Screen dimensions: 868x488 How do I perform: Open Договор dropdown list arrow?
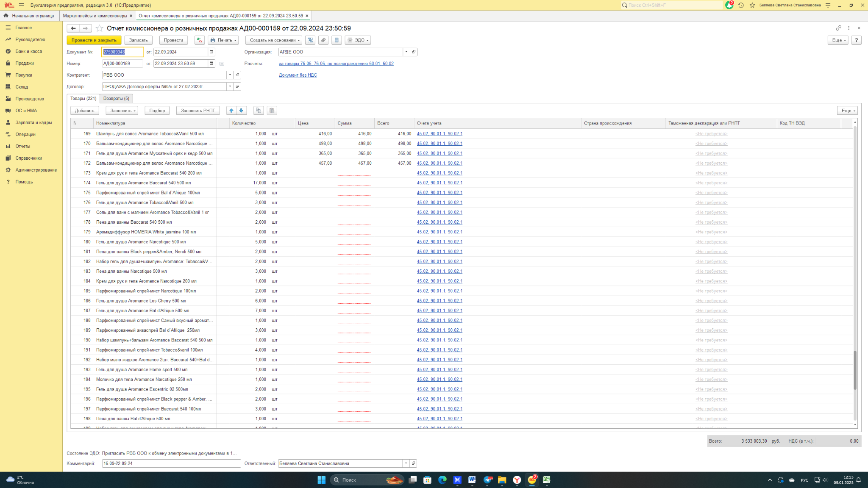230,86
